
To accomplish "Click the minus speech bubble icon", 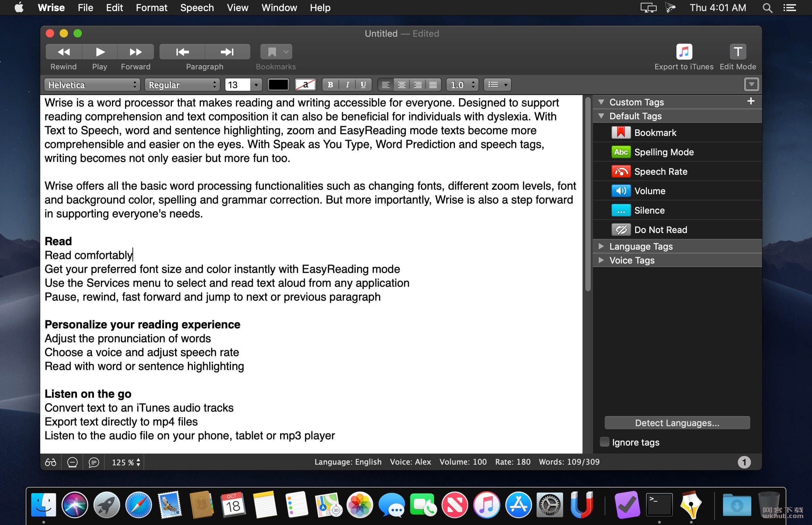I will click(x=72, y=462).
